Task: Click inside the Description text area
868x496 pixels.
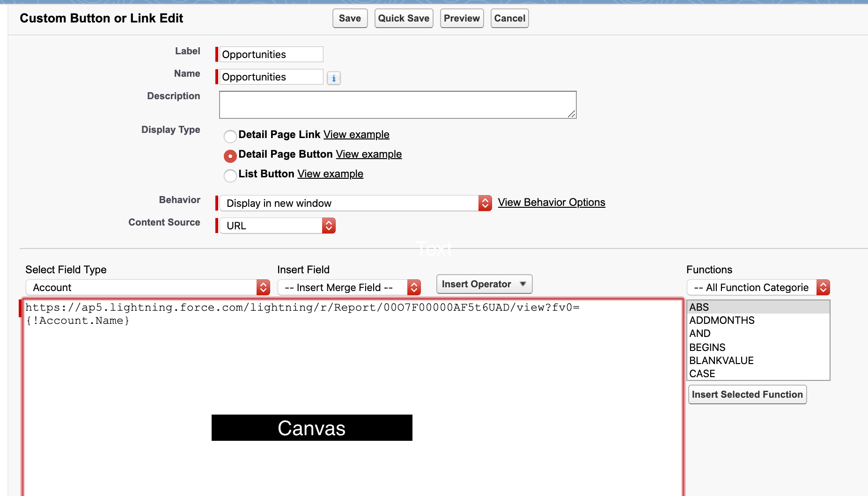Action: click(x=397, y=104)
